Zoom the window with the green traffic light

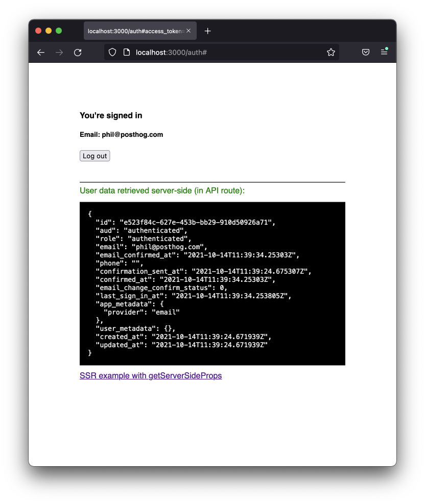click(59, 31)
